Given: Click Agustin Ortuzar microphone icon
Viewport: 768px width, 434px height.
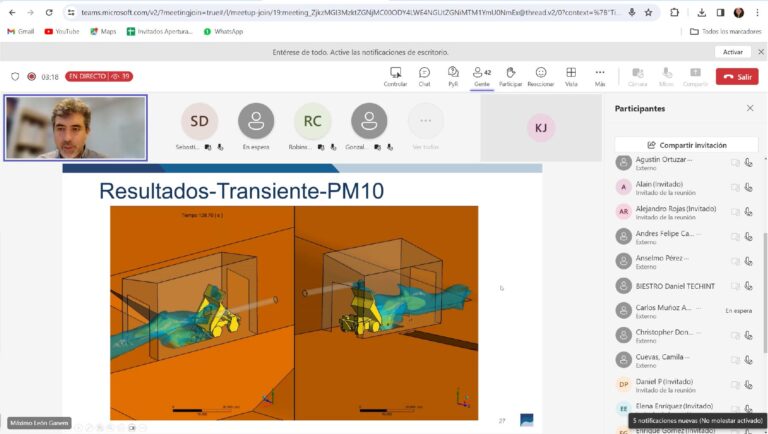Looking at the screenshot, I should pyautogui.click(x=748, y=163).
